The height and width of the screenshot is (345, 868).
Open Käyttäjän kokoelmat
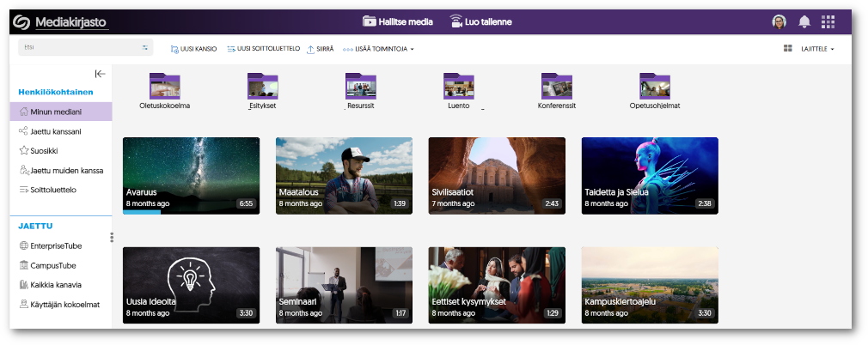point(61,304)
